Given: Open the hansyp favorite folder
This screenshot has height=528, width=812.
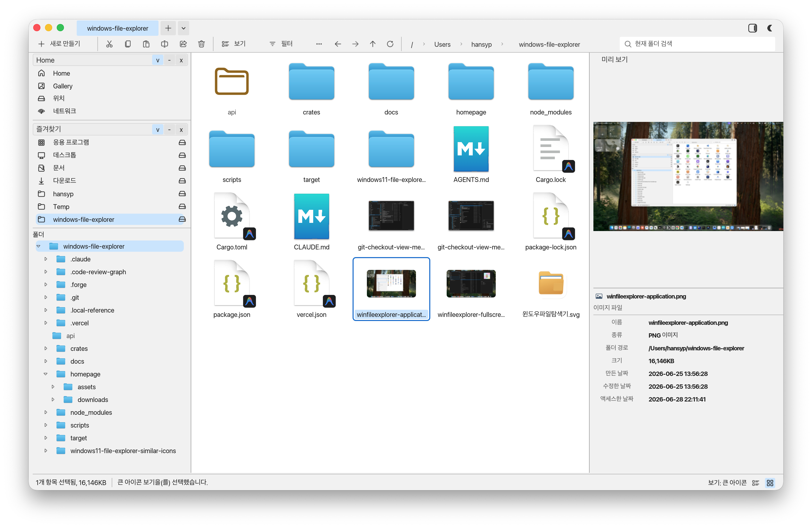Looking at the screenshot, I should pos(63,194).
